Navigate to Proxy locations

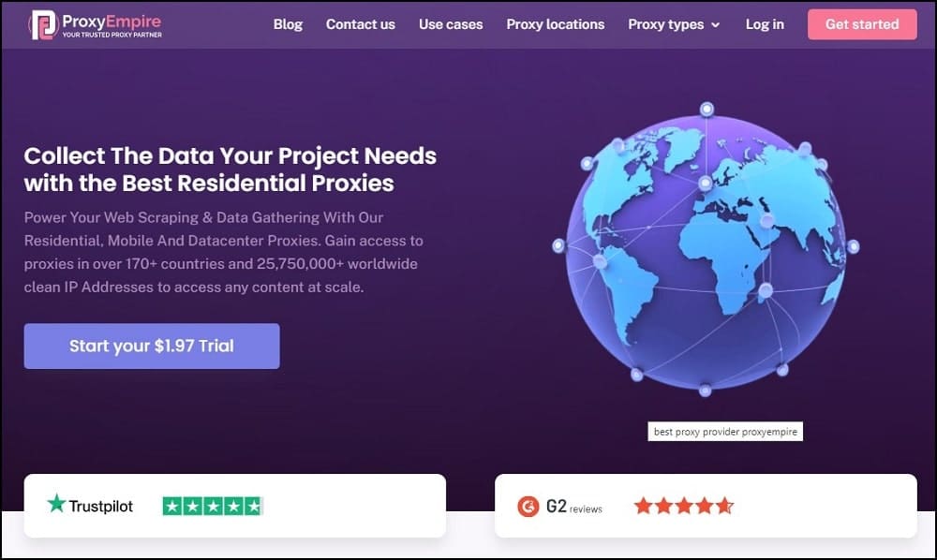click(x=555, y=24)
